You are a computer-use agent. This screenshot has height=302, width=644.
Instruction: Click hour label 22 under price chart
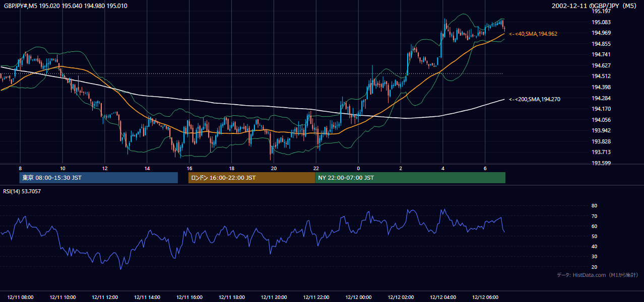tap(316, 168)
